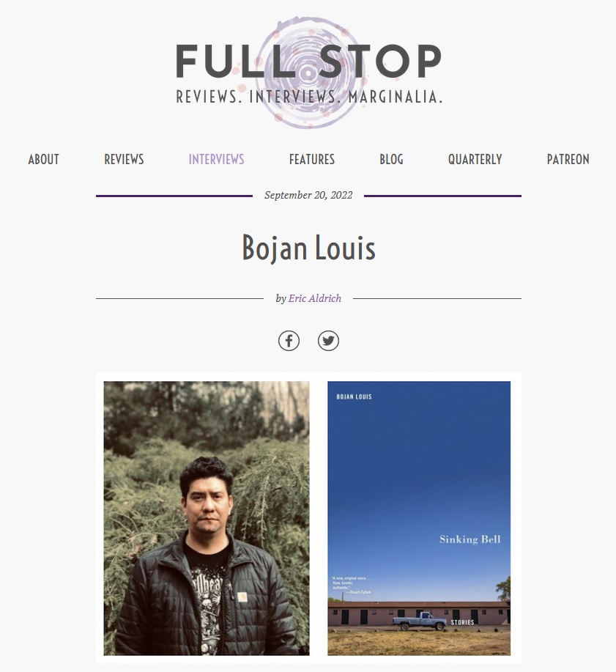Image resolution: width=616 pixels, height=672 pixels.
Task: Share the interview on Twitter
Action: tap(328, 341)
